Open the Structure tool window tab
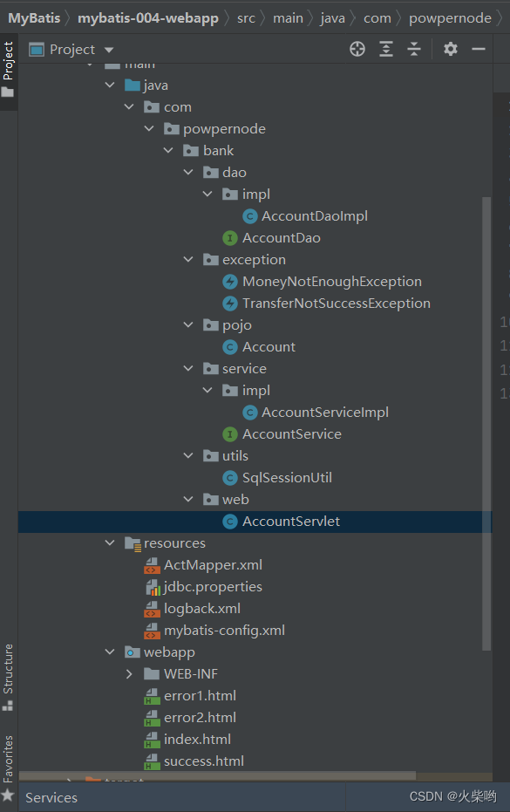Viewport: 510px width, 812px height. coord(8,676)
